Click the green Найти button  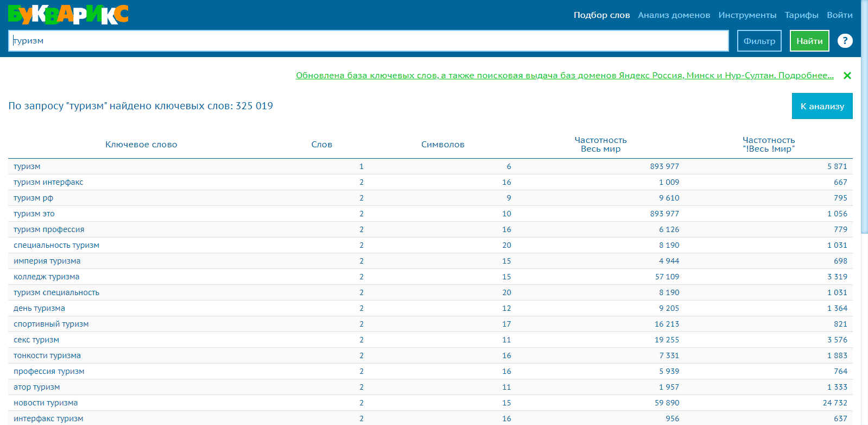click(809, 41)
